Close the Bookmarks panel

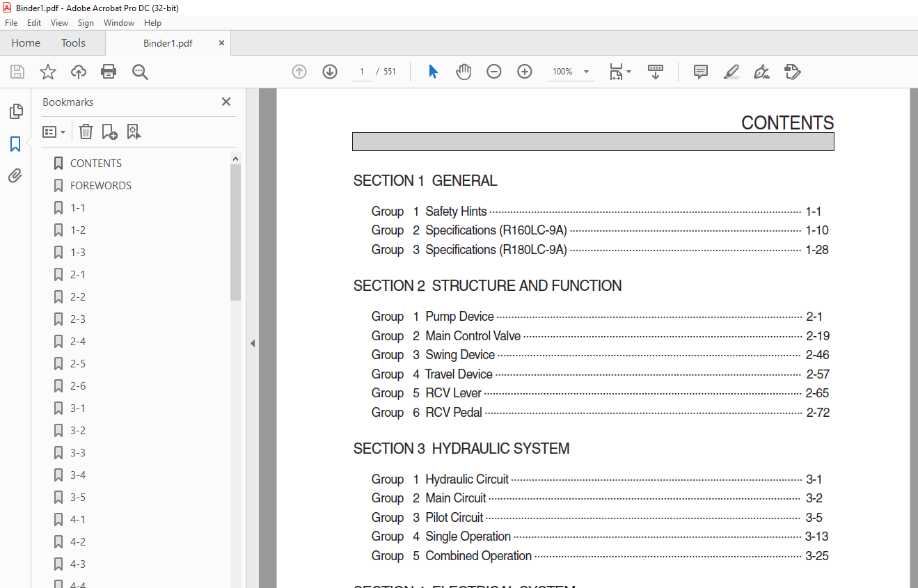(226, 102)
